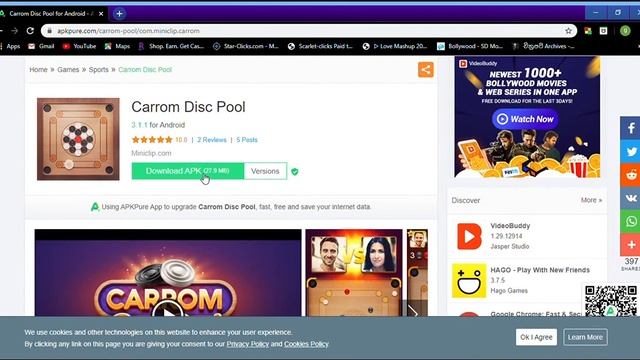Click Carrom Disc Pool breadcrumb

145,70
